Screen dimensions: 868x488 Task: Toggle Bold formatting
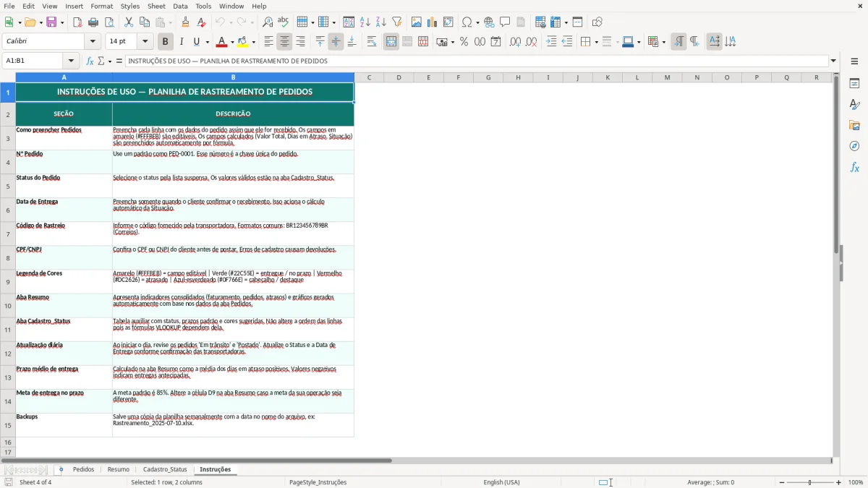coord(165,42)
